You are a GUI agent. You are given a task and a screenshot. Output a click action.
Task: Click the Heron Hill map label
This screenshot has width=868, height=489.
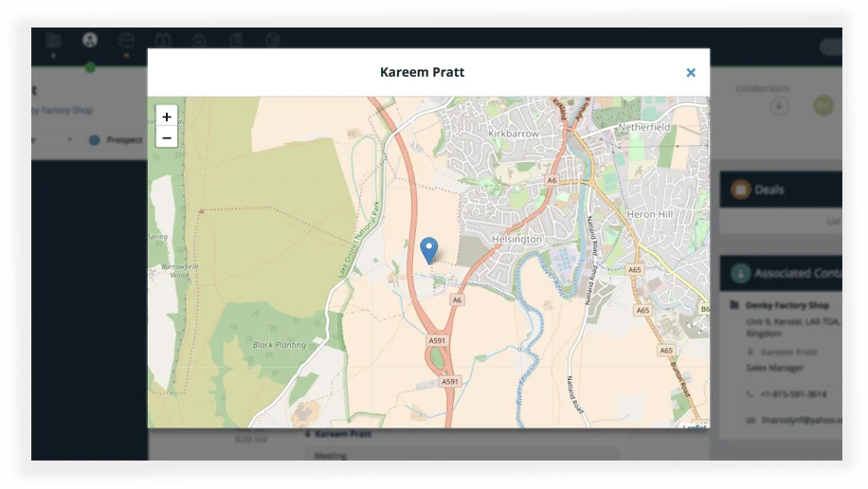click(x=649, y=214)
